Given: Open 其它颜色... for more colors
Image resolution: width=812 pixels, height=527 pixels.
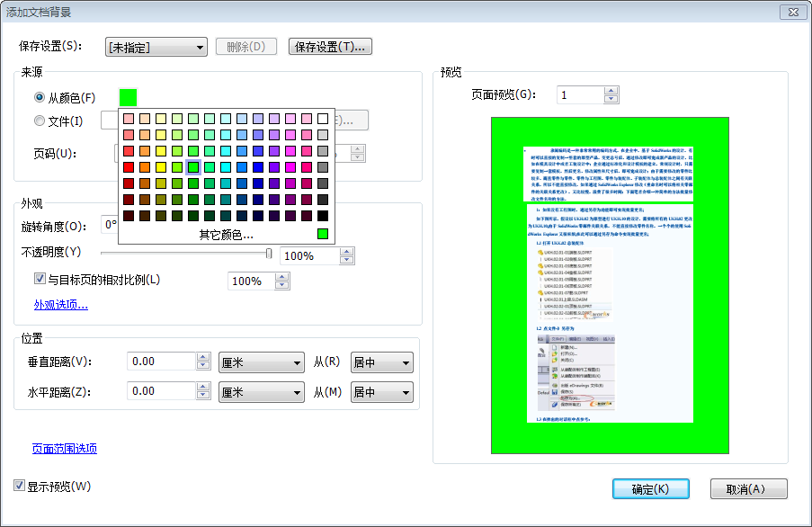Looking at the screenshot, I should (226, 235).
